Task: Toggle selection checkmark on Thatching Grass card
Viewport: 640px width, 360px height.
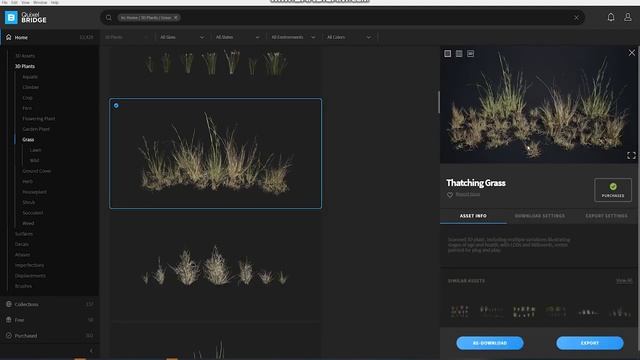Action: pyautogui.click(x=116, y=106)
